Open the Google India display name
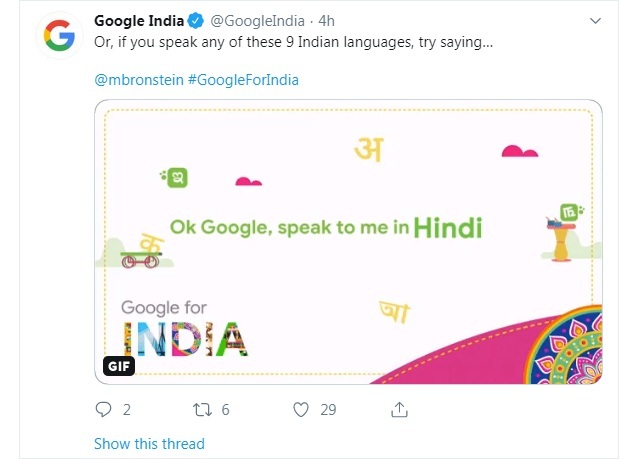 point(138,21)
